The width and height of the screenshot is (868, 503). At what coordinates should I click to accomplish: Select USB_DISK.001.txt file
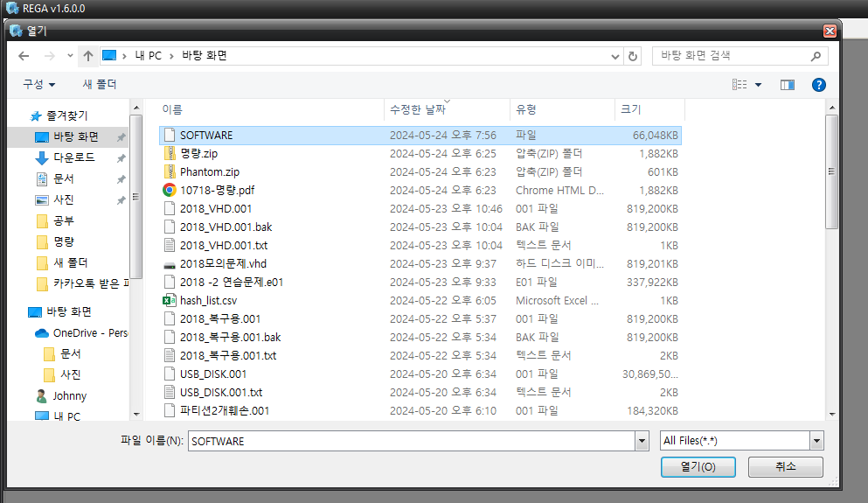click(x=220, y=392)
